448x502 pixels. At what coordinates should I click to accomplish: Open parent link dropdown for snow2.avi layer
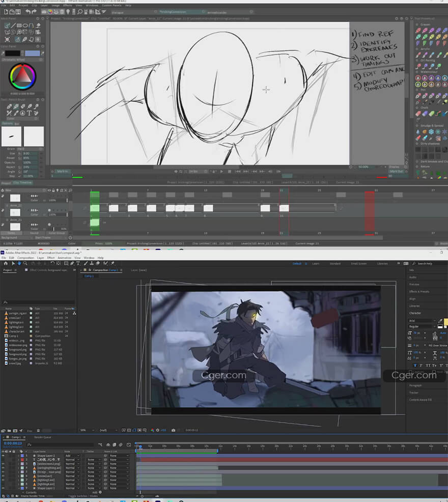pyautogui.click(x=119, y=476)
